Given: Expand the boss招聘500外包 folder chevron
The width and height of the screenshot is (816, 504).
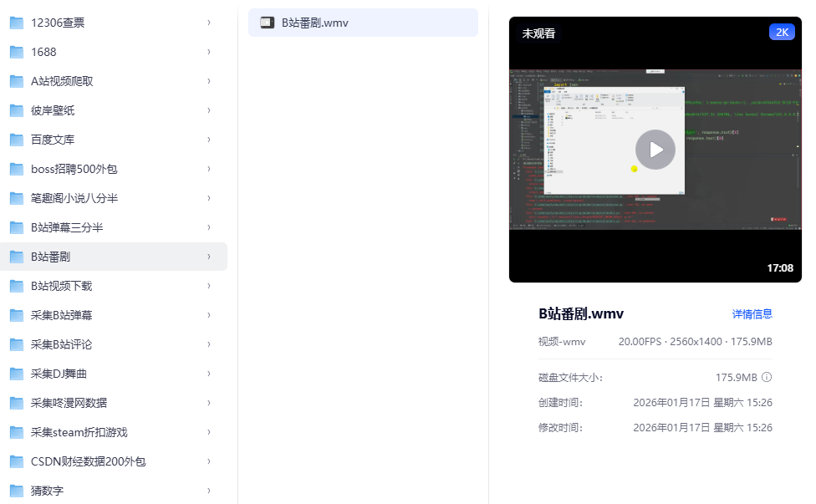Looking at the screenshot, I should pyautogui.click(x=208, y=169).
